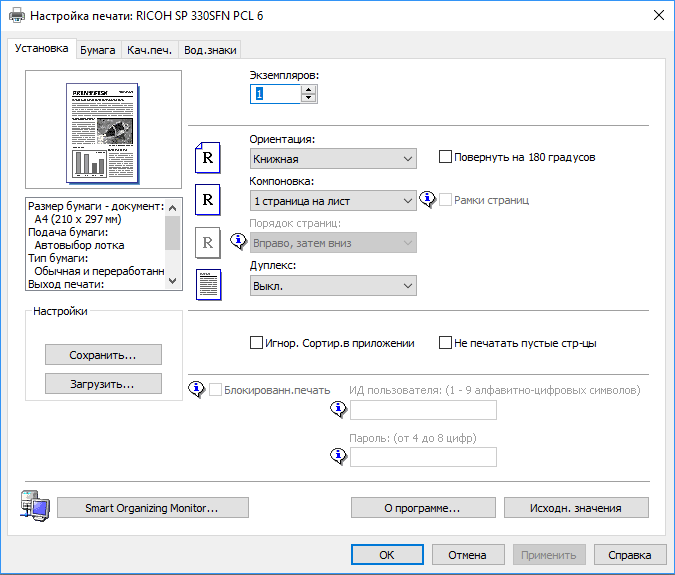
Task: Toggle Игнор. Сортир.в приложении checkbox
Action: pos(256,342)
